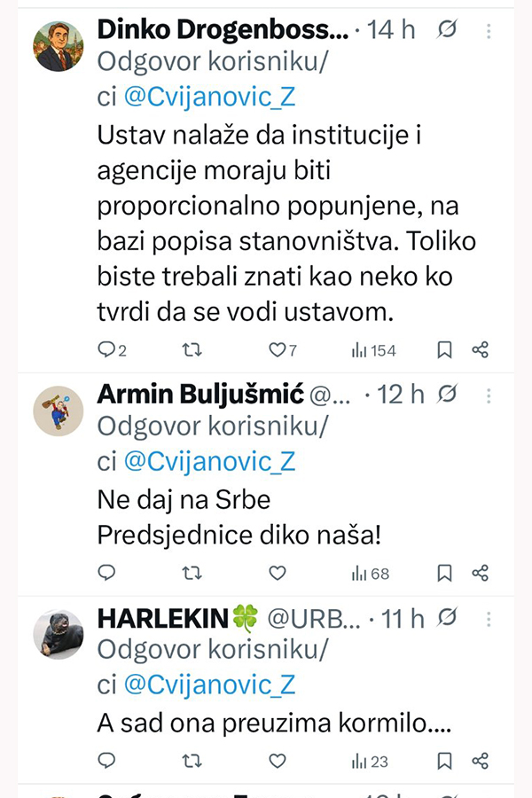View analytics showing 154 views
The image size is (532, 798).
pos(373,350)
